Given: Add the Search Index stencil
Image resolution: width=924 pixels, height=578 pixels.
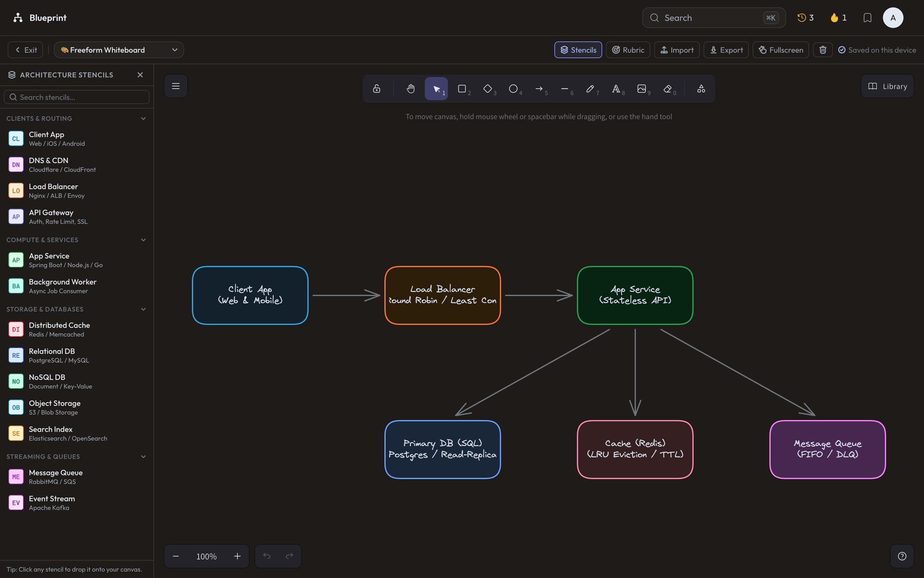Looking at the screenshot, I should [77, 433].
